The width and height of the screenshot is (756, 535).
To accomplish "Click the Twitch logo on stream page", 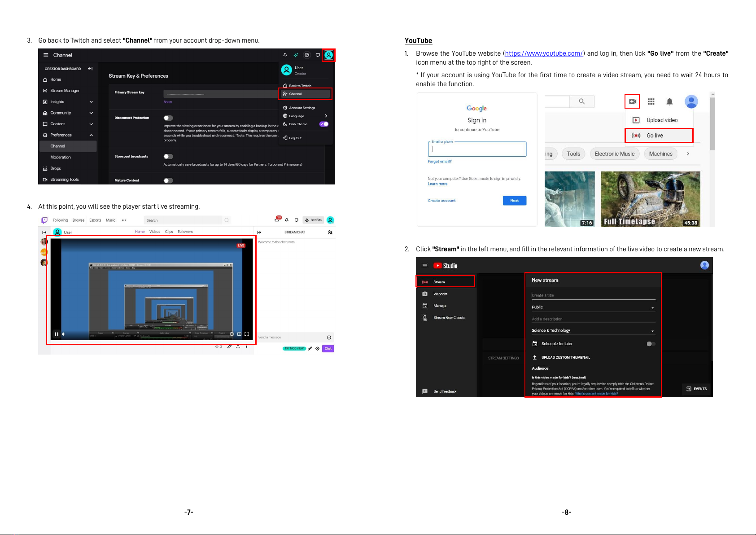I will 44,220.
